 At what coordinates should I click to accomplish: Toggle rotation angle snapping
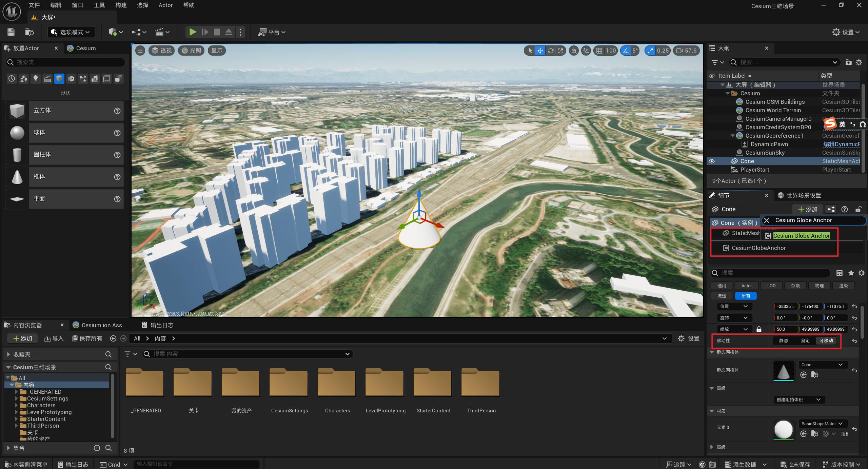click(626, 51)
